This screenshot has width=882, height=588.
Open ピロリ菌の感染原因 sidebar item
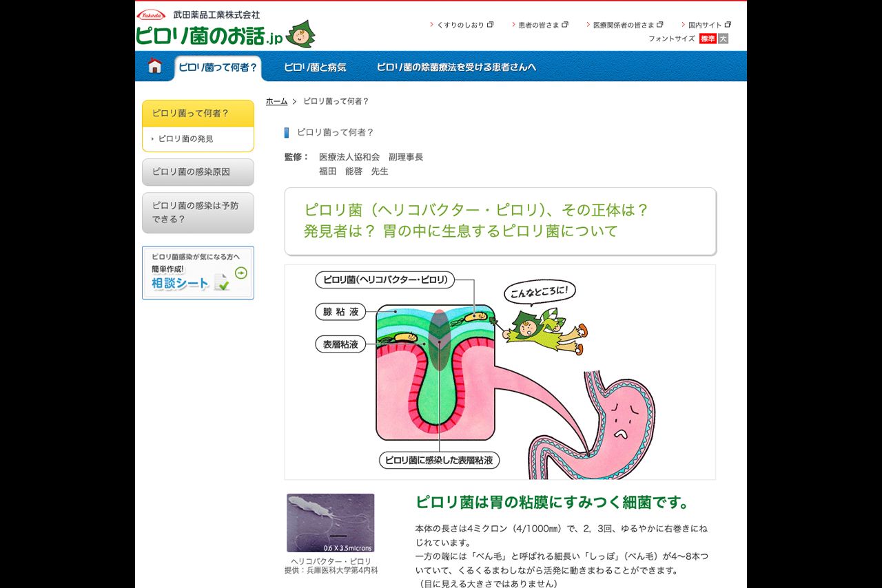coord(198,172)
